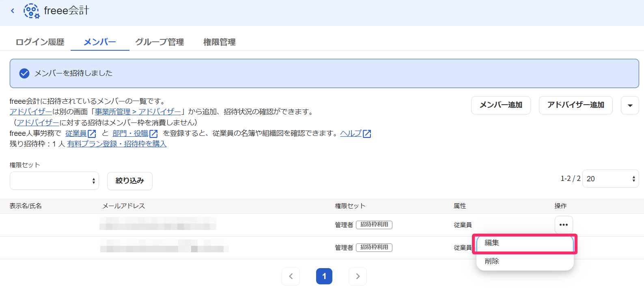644x288 pixels.
Task: Click the blue checkmark icon in the notification
Action: [24, 73]
